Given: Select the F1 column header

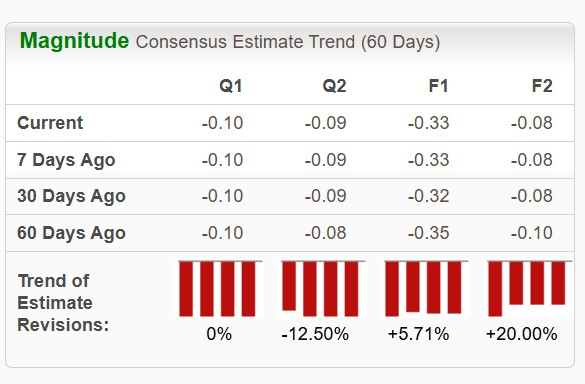Looking at the screenshot, I should pyautogui.click(x=438, y=86).
